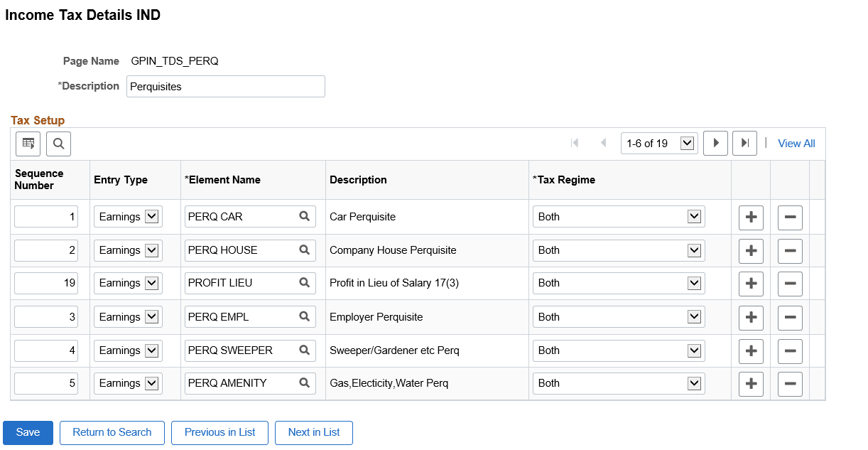Click the Find icon in the Tax Setup grid
Image resolution: width=868 pixels, height=450 pixels.
pyautogui.click(x=58, y=144)
